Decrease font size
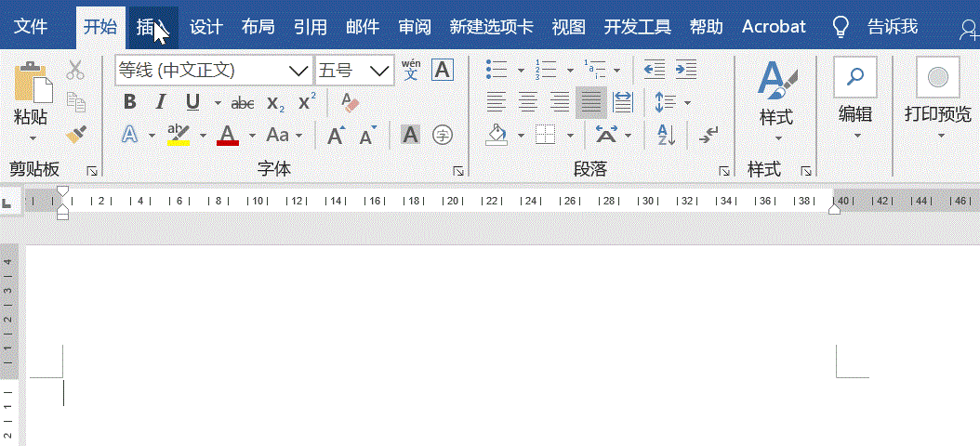The image size is (980, 446). [x=368, y=135]
